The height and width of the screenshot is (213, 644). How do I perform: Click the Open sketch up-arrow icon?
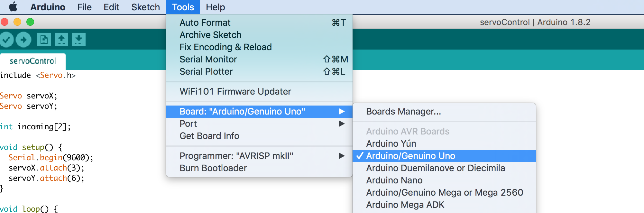tap(61, 40)
